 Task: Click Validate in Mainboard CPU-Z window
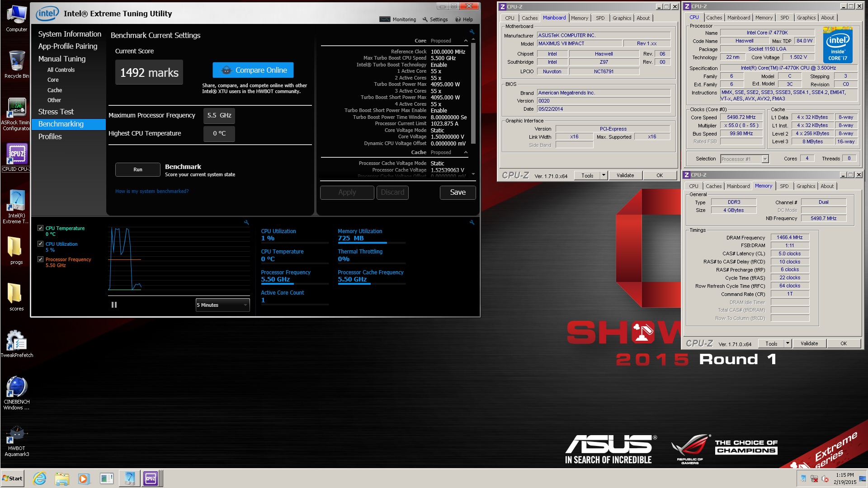point(625,175)
